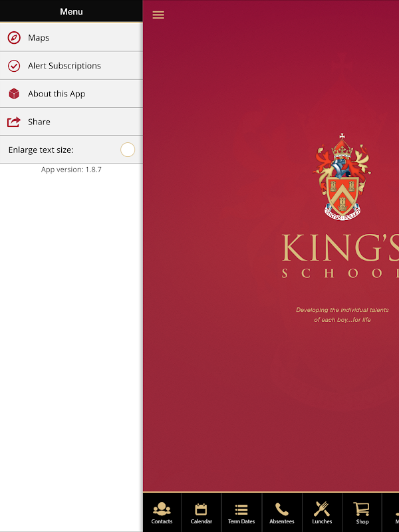
Task: Click the About this App cube icon
Action: (14, 94)
